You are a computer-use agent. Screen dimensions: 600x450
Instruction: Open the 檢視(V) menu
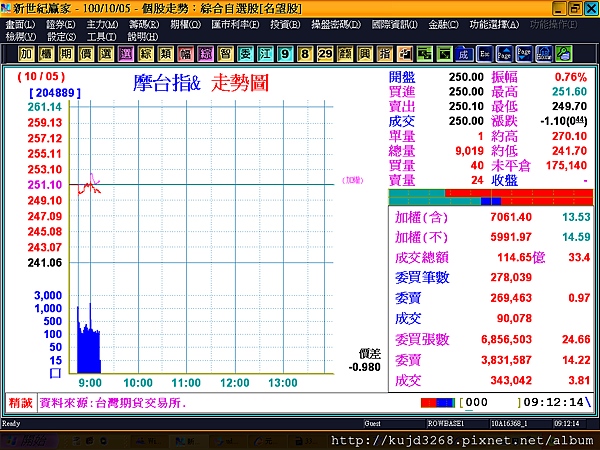21,37
